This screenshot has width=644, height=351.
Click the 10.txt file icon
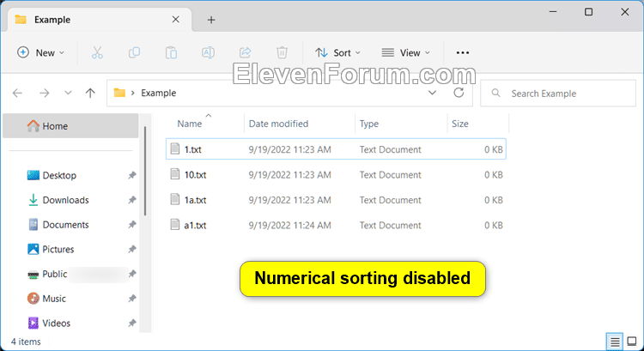[x=175, y=174]
